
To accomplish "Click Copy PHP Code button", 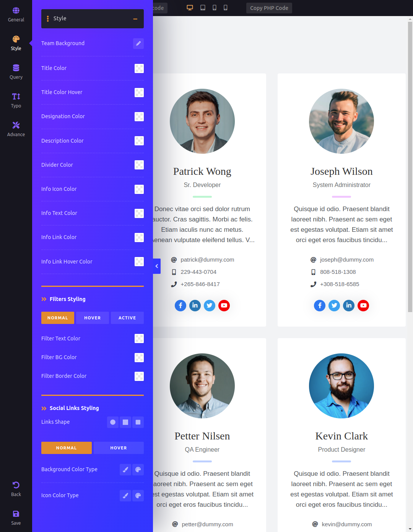I will [269, 8].
